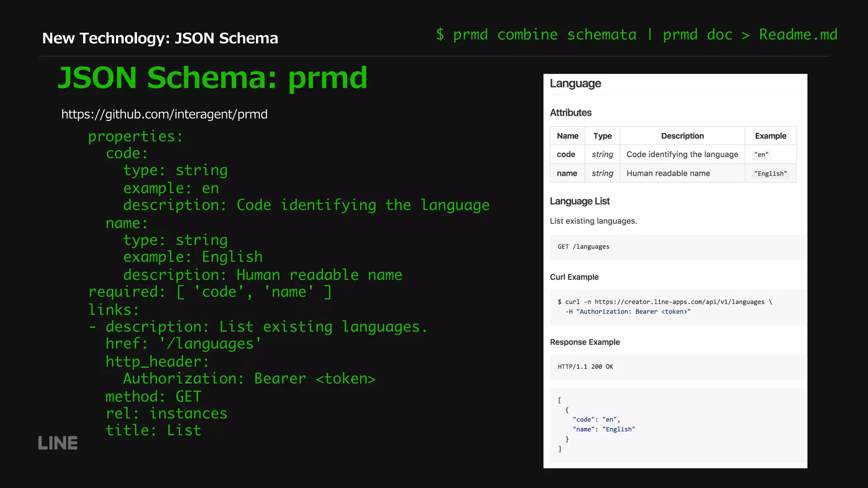868x488 pixels.
Task: Click the 'Response Example' heading
Action: pyautogui.click(x=585, y=342)
